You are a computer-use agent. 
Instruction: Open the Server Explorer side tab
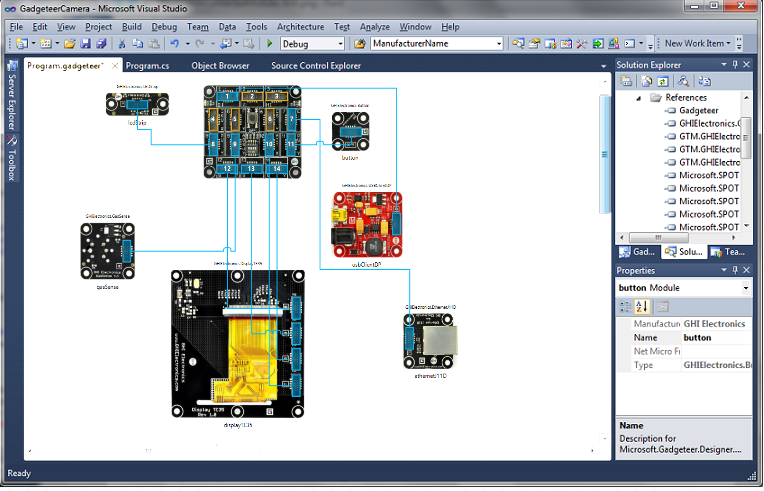(x=12, y=95)
